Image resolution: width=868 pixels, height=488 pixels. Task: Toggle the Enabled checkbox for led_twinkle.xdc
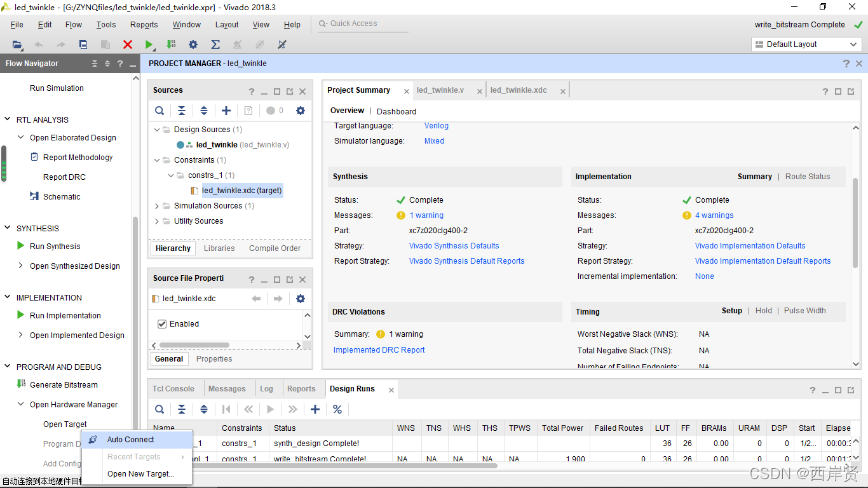[x=162, y=324]
